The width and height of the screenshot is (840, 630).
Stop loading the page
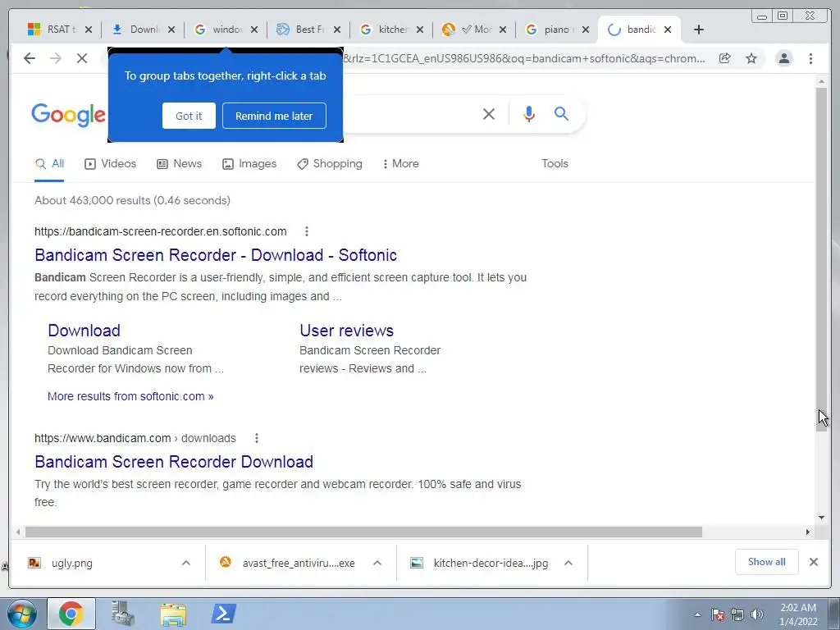[x=82, y=58]
